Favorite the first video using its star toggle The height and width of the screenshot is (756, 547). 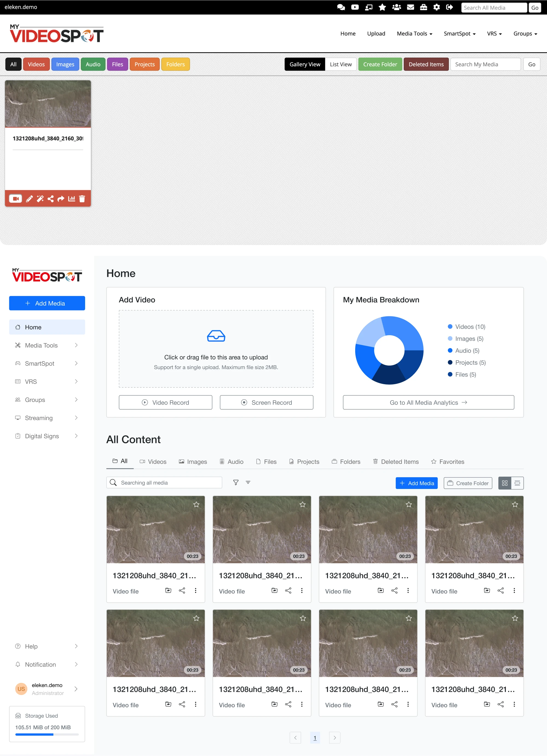click(x=196, y=504)
